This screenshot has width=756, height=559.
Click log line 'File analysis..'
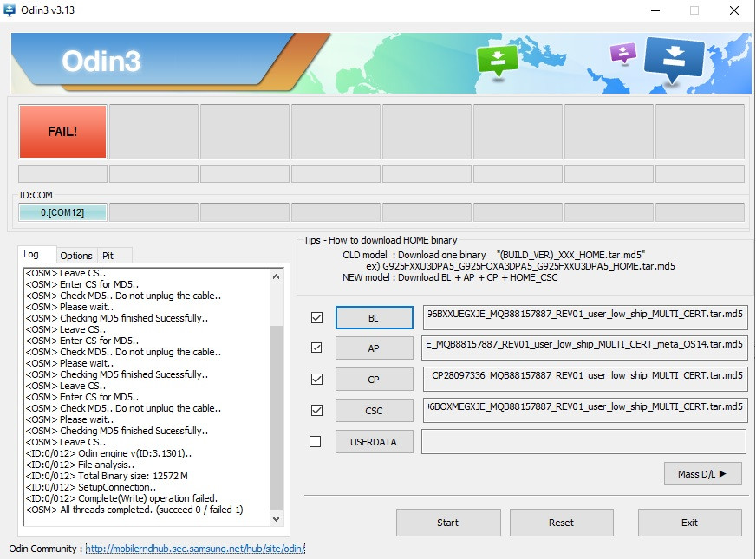coord(80,465)
